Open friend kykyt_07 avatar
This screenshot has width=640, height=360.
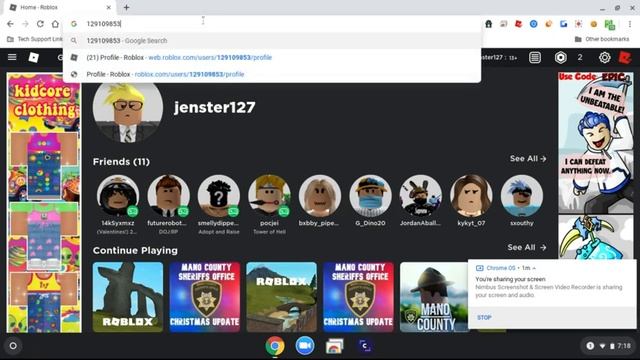[471, 196]
